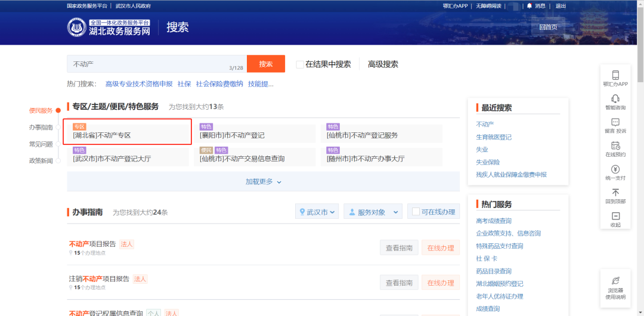Screen dimensions: 644x316
Task: Click 在线办理 for 不动产项目报告
Action: 440,248
